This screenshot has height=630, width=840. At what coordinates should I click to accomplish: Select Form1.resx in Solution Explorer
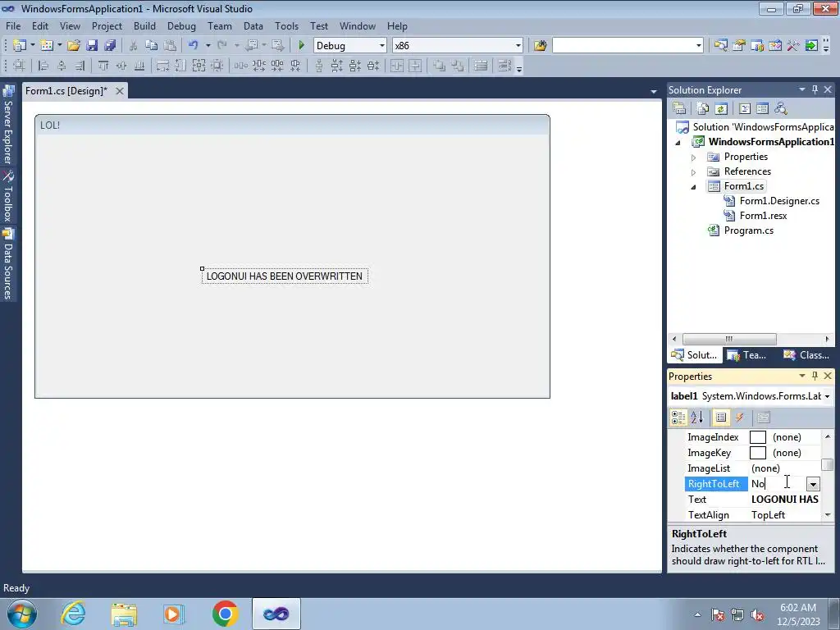coord(763,216)
